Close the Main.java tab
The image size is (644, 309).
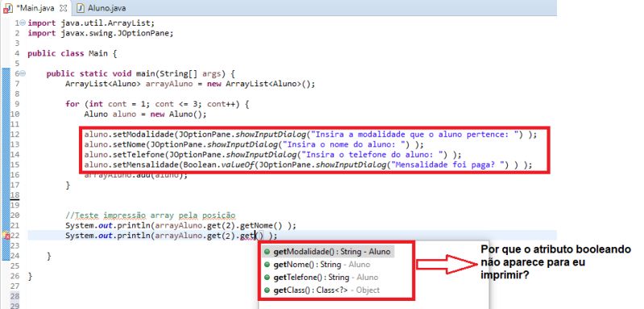pos(63,8)
